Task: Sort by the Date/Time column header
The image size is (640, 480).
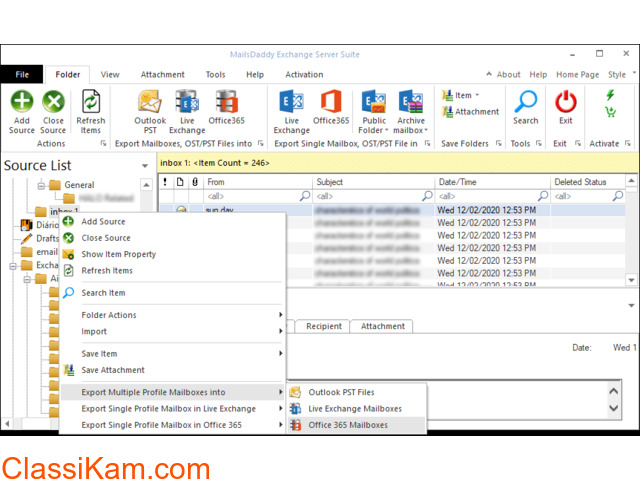Action: pyautogui.click(x=493, y=182)
